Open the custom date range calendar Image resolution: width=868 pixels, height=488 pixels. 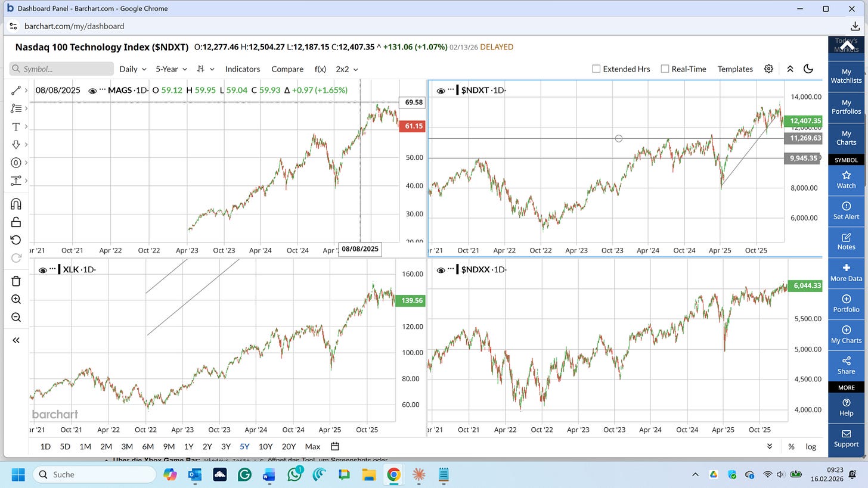click(x=335, y=446)
